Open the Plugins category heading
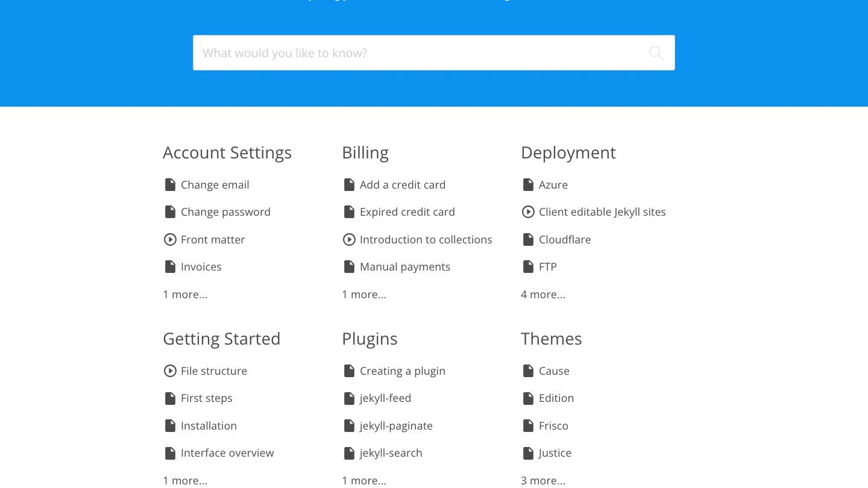This screenshot has height=488, width=868. point(370,339)
